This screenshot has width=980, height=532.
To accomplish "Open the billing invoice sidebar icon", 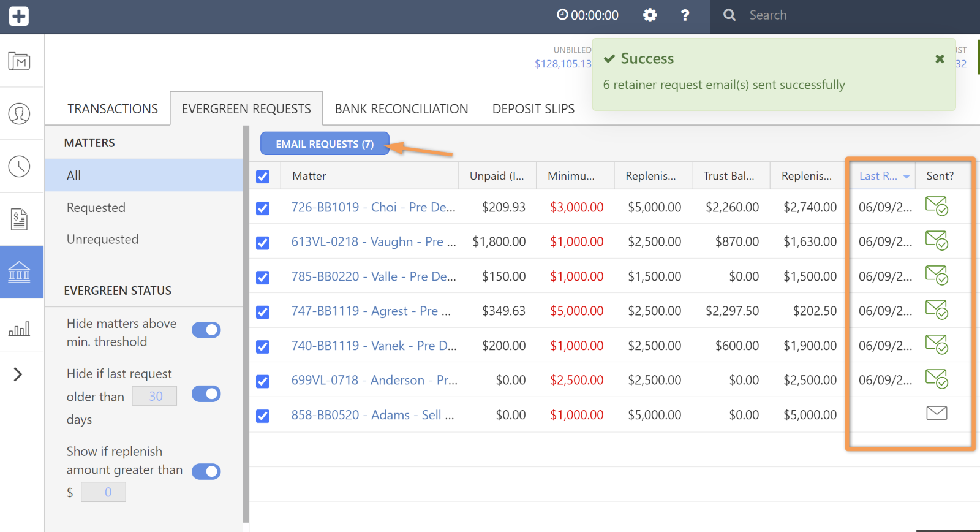I will click(19, 219).
